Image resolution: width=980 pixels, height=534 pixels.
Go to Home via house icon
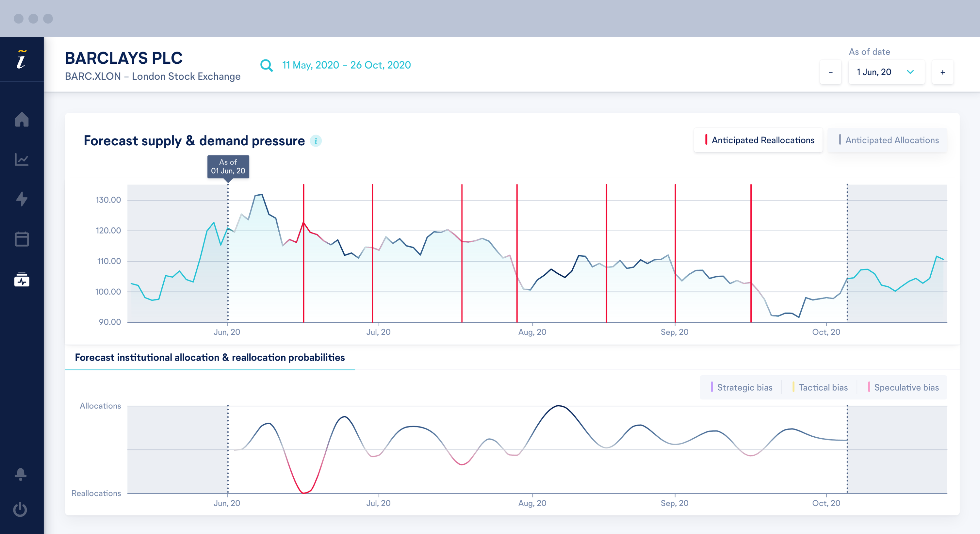22,120
